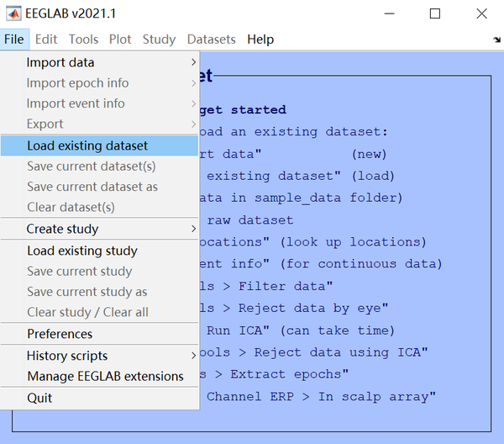The width and height of the screenshot is (504, 444).
Task: Select Quit to exit EEGLAB
Action: 39,398
